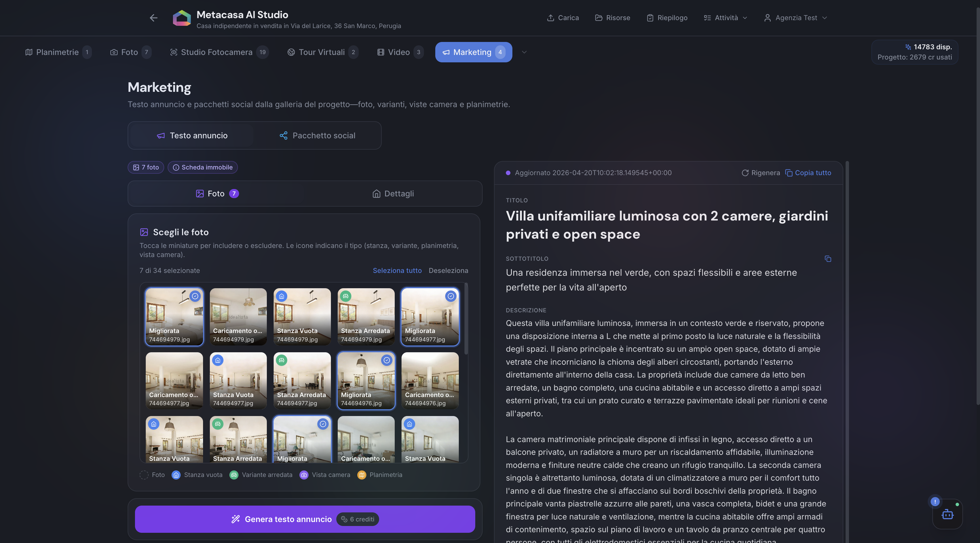Switch to the Dettagli tab
Viewport: 980px width, 543px height.
(x=393, y=194)
